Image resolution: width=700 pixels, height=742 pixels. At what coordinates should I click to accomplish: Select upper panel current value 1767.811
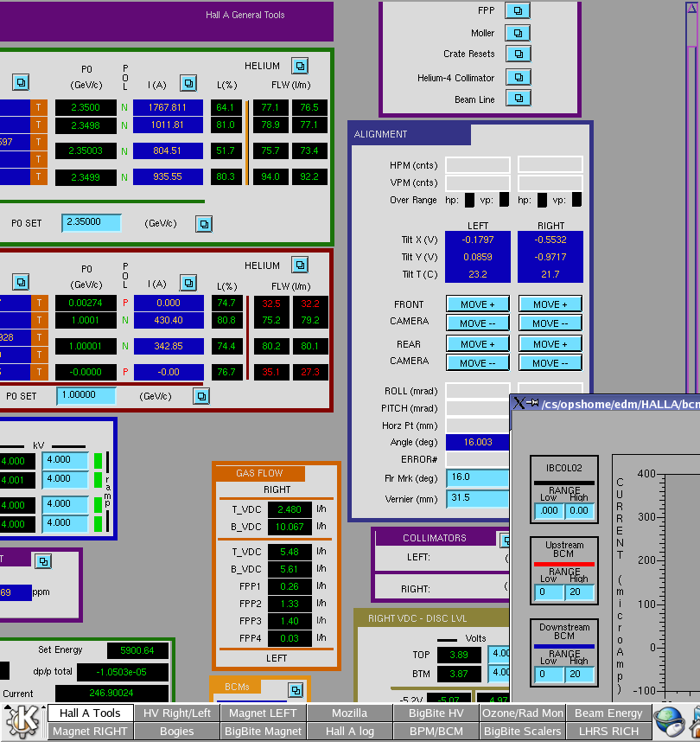coord(168,107)
